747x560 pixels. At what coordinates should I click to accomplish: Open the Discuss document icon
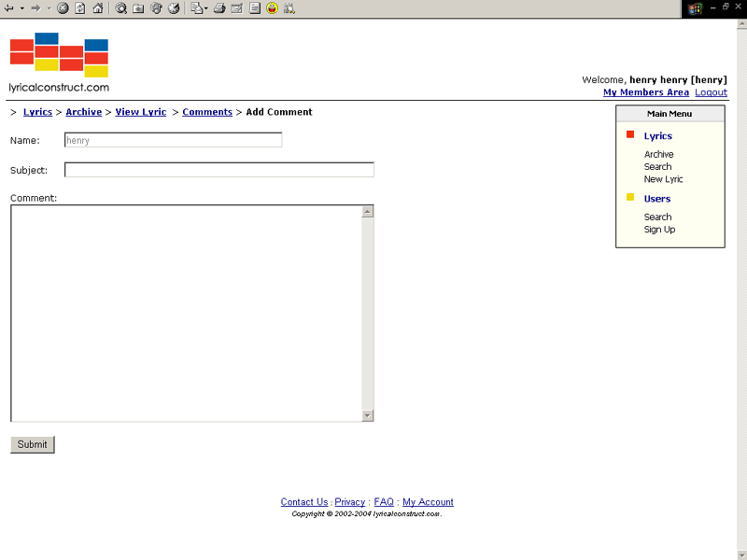coord(255,8)
